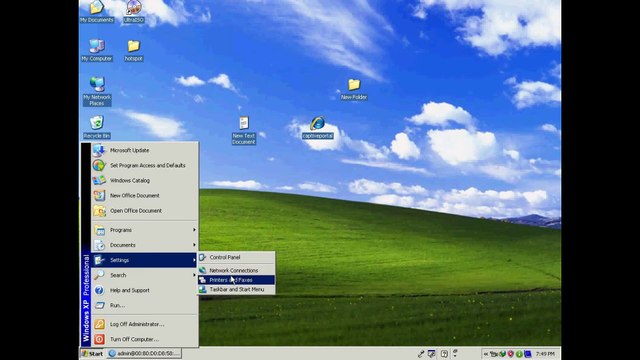The image size is (640, 360).
Task: Show hidden tray icons chevron
Action: click(x=485, y=354)
